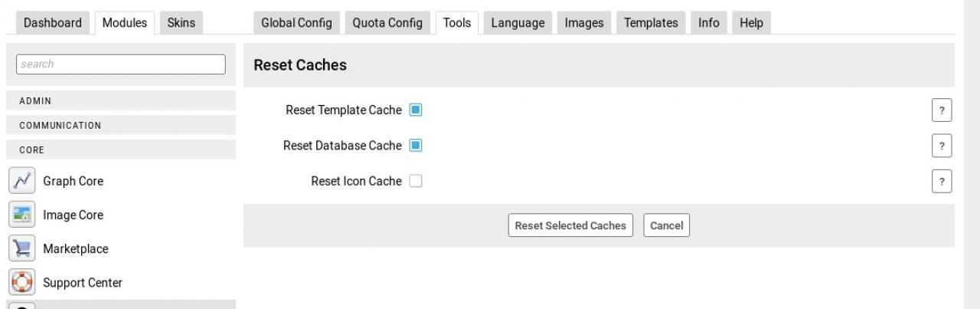The width and height of the screenshot is (980, 309).
Task: Show help for Reset Icon Cache
Action: [942, 182]
